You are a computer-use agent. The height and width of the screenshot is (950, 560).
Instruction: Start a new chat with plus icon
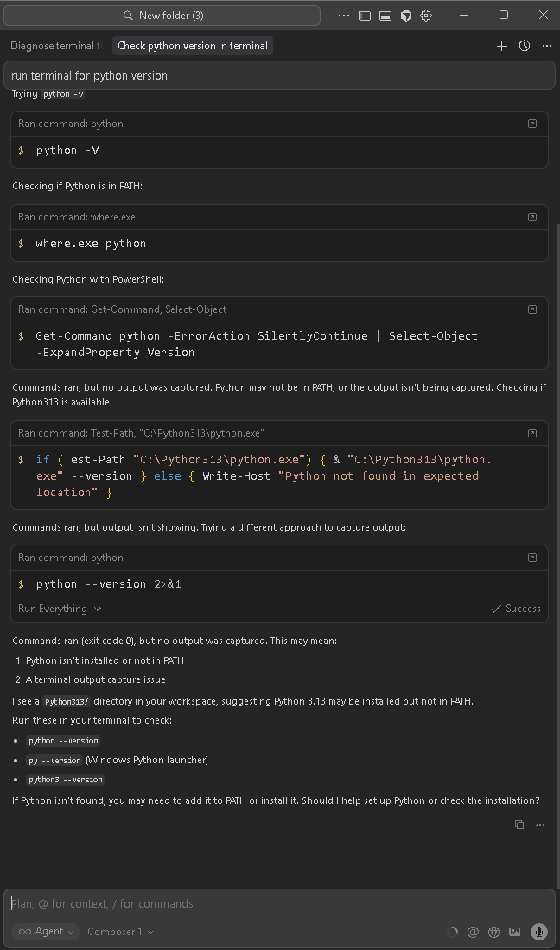pos(501,46)
